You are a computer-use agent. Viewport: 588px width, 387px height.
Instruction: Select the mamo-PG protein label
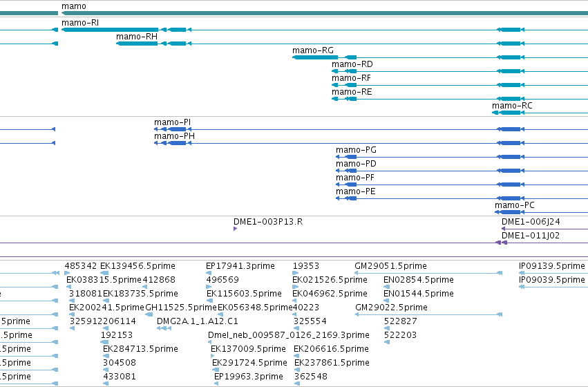[x=356, y=150]
